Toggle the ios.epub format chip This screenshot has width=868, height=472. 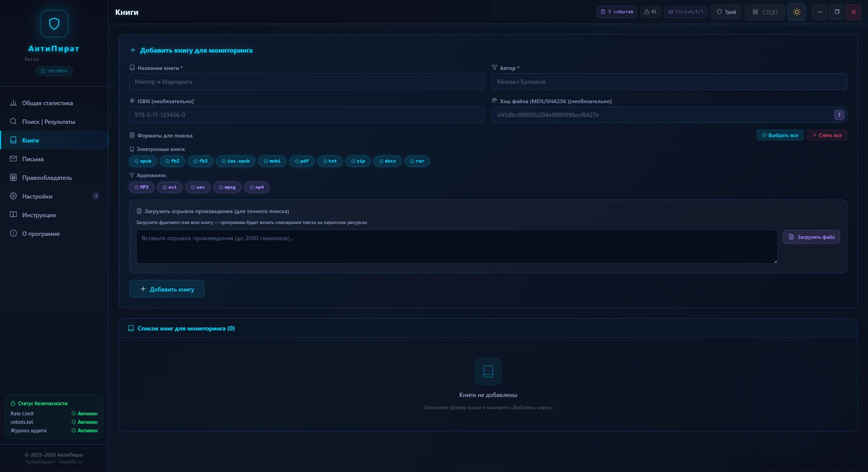coord(236,161)
